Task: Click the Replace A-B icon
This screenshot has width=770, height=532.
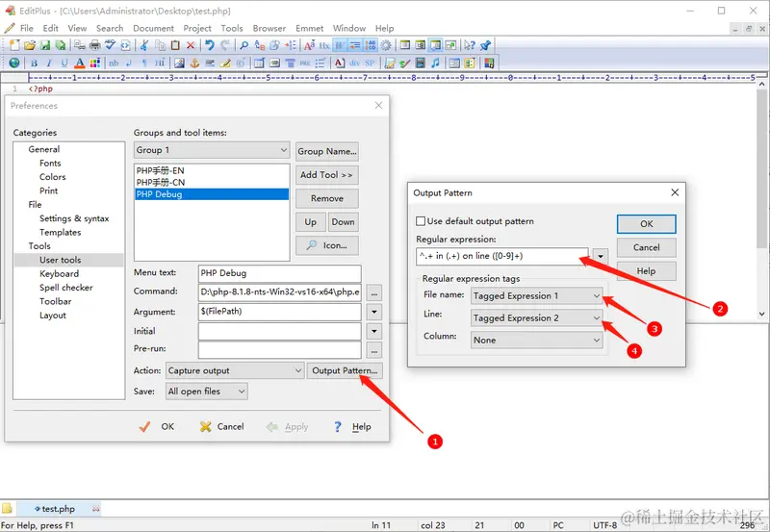Action: 259,45
